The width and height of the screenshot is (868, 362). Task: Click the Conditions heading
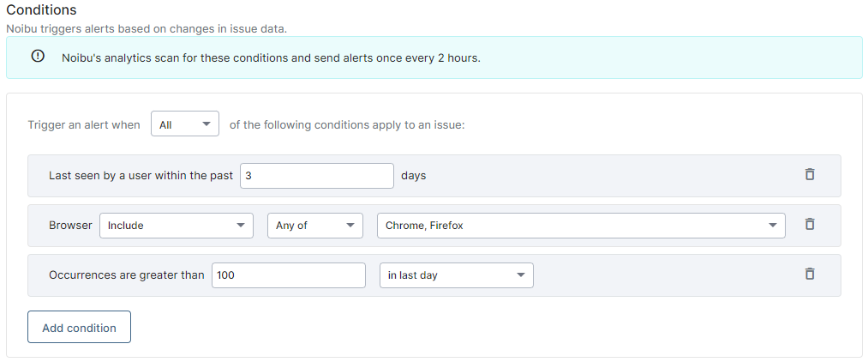[x=41, y=10]
